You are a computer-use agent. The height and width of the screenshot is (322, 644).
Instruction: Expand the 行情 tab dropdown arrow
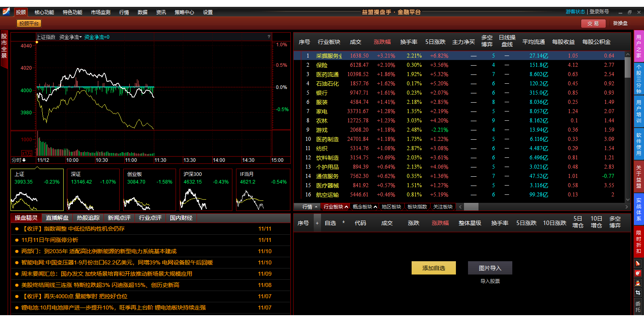tap(316, 207)
